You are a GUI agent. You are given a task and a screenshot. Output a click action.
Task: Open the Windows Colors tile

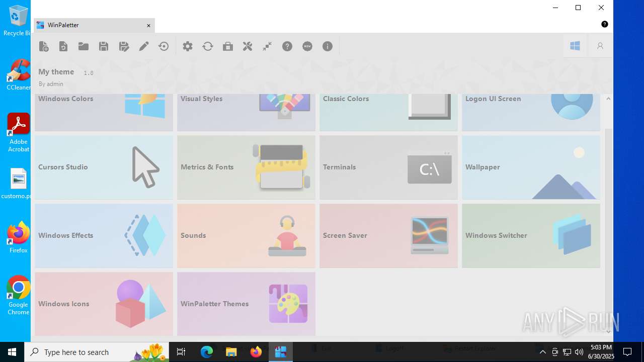104,112
